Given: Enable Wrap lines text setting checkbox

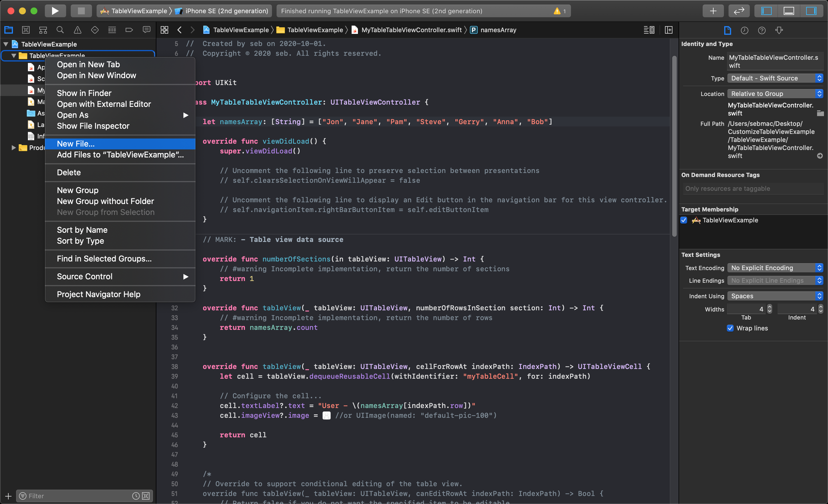Looking at the screenshot, I should click(732, 328).
